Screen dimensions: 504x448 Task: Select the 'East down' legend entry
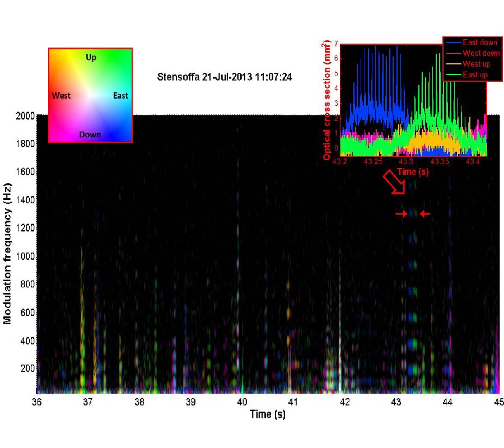click(480, 43)
